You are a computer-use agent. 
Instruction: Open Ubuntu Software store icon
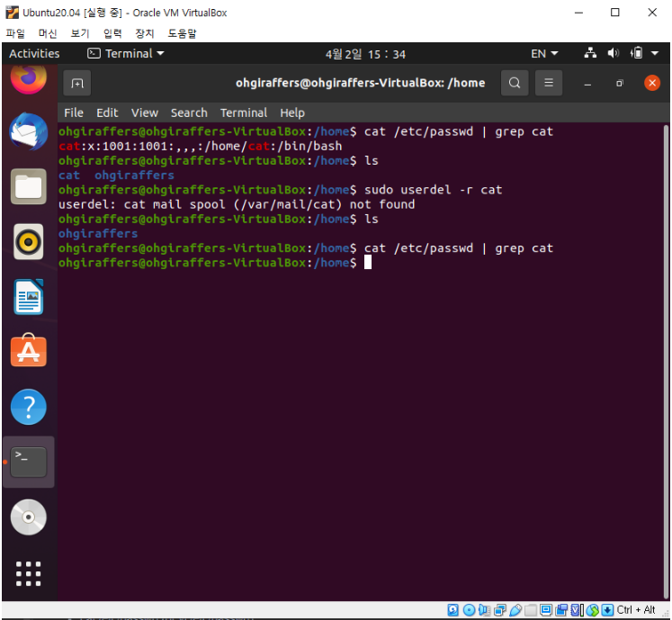[x=28, y=351]
